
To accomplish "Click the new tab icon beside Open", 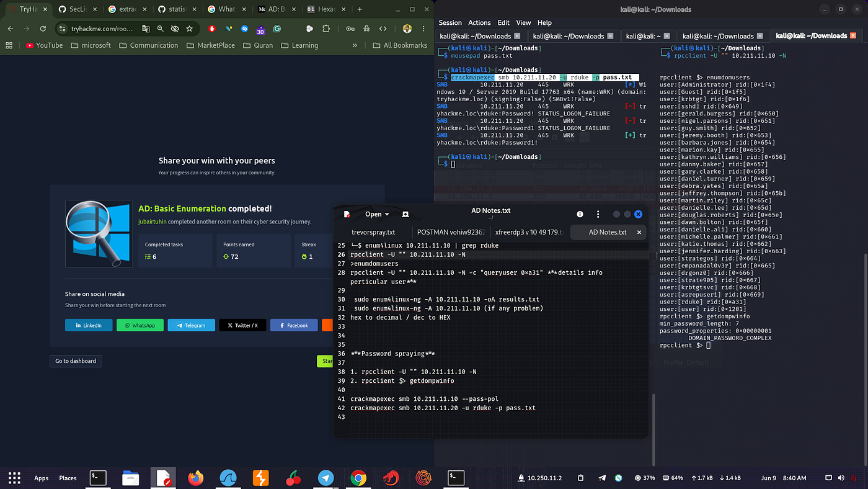I will [x=405, y=214].
